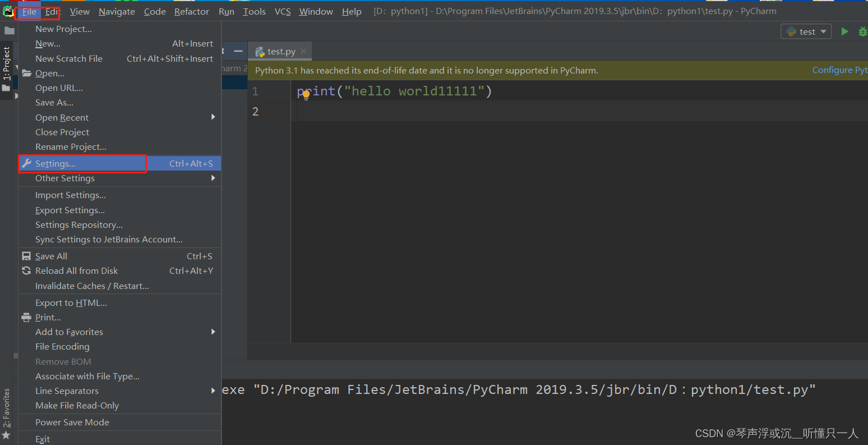Choose Export to HTML... entry

tap(120, 302)
